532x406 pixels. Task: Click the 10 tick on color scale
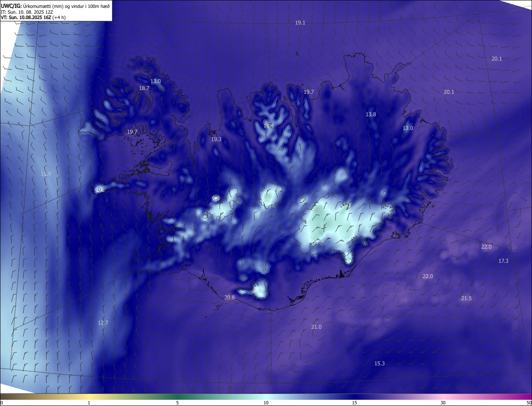pos(266,403)
